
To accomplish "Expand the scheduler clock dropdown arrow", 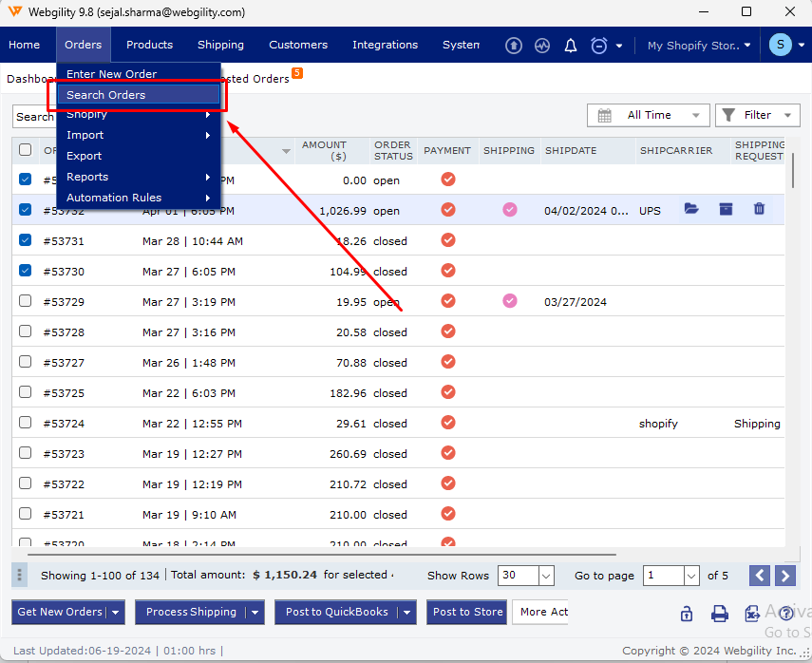I will (x=619, y=47).
